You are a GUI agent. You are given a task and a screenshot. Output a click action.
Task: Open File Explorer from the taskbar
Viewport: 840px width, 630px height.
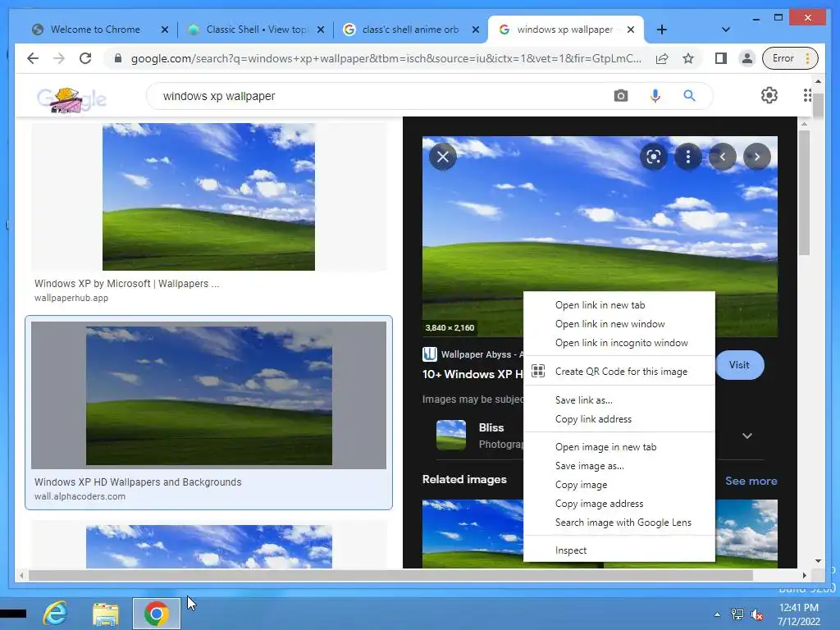point(106,614)
